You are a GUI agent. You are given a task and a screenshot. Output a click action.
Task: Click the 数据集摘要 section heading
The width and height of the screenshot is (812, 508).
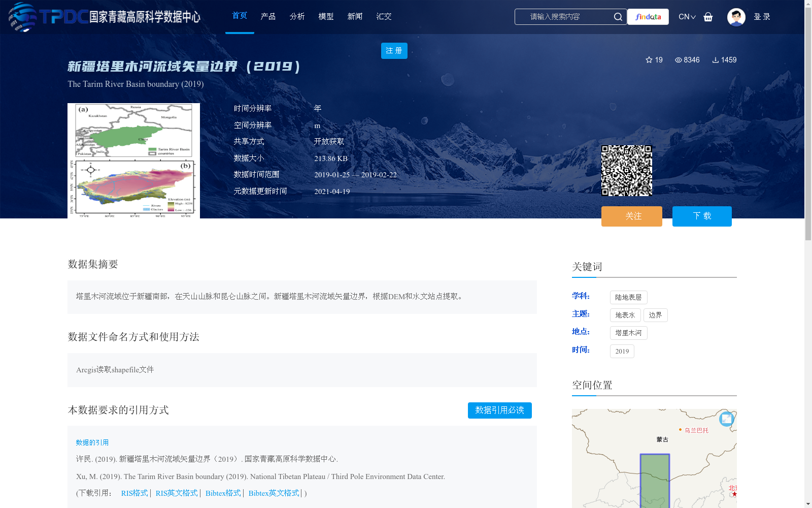[x=93, y=264]
